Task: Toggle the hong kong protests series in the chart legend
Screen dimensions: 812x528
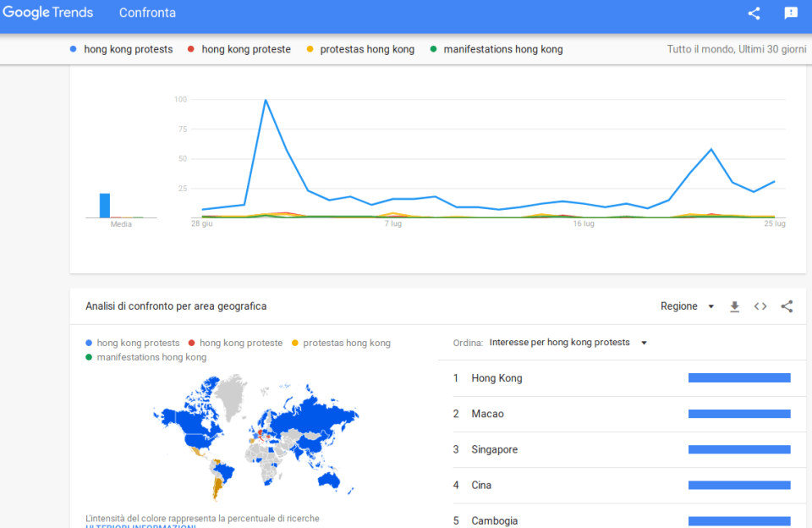Action: [127, 49]
